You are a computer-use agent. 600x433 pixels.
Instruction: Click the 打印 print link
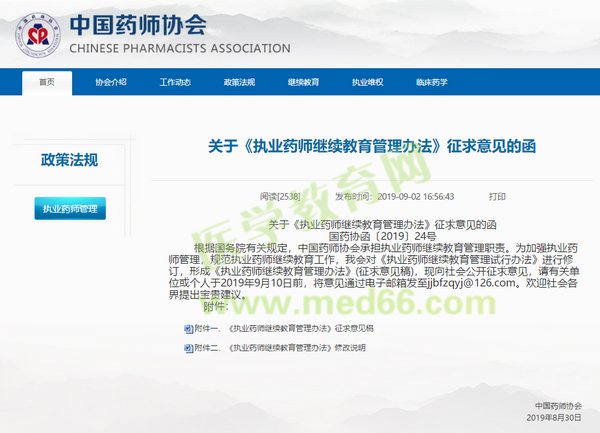point(497,197)
